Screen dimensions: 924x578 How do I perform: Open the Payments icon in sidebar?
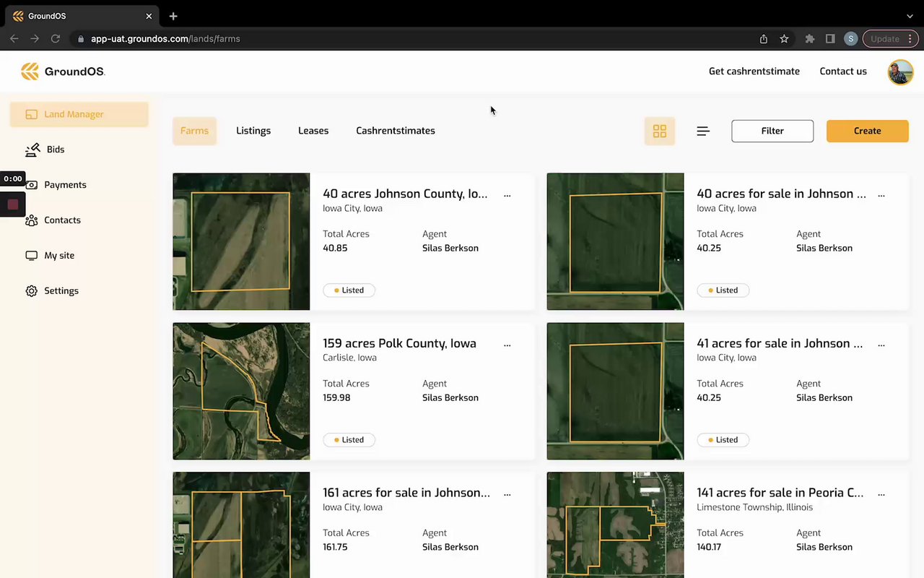click(x=32, y=185)
